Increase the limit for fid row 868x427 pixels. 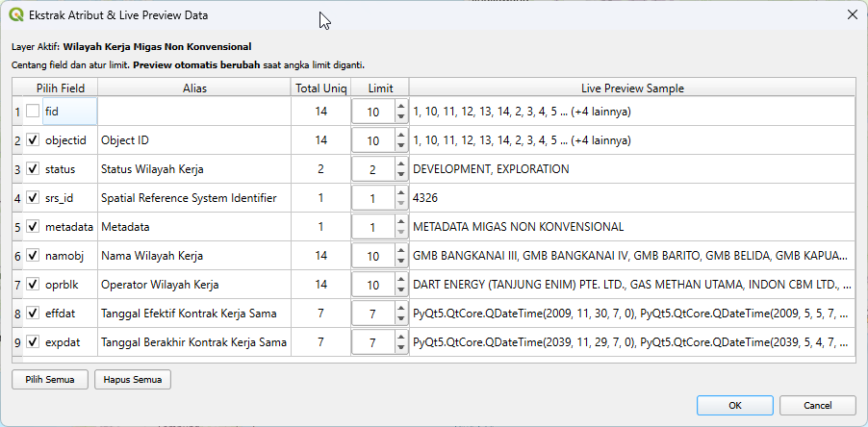pyautogui.click(x=400, y=107)
